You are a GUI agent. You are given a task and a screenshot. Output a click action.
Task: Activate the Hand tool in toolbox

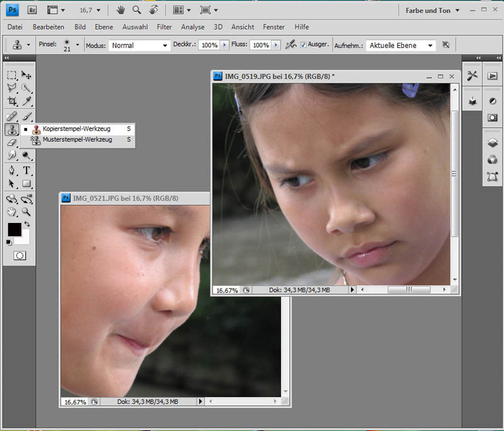tap(12, 212)
